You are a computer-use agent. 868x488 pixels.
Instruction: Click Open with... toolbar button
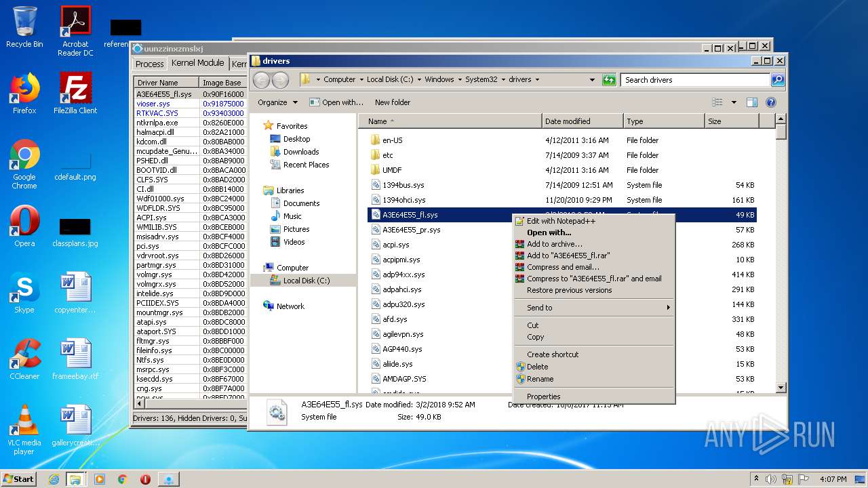pos(336,102)
